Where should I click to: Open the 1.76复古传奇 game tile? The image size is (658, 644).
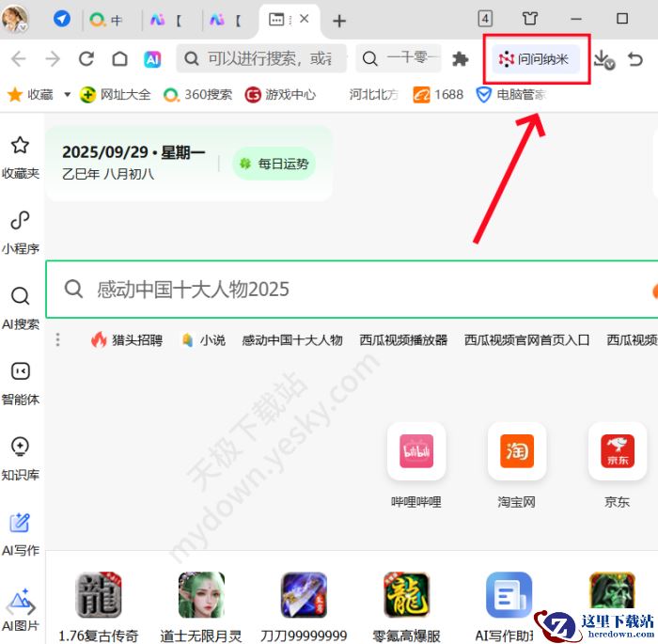point(98,606)
